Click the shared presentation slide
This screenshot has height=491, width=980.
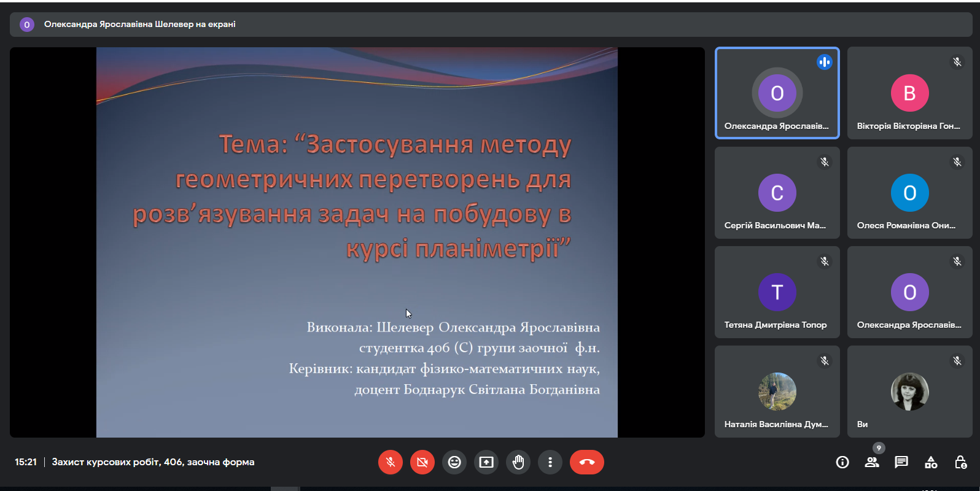tap(357, 242)
